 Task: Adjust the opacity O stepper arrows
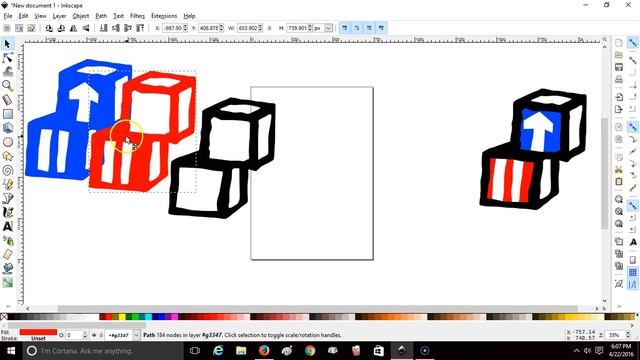pos(85,335)
